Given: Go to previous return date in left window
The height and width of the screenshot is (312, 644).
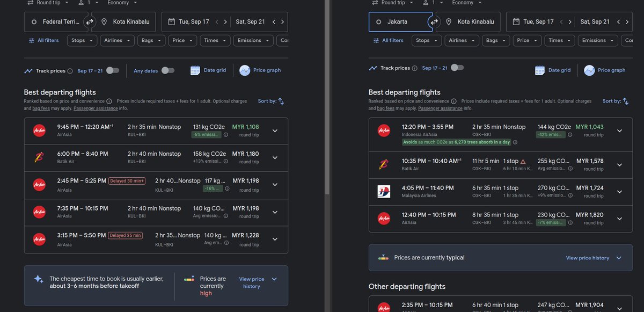Looking at the screenshot, I should (274, 22).
